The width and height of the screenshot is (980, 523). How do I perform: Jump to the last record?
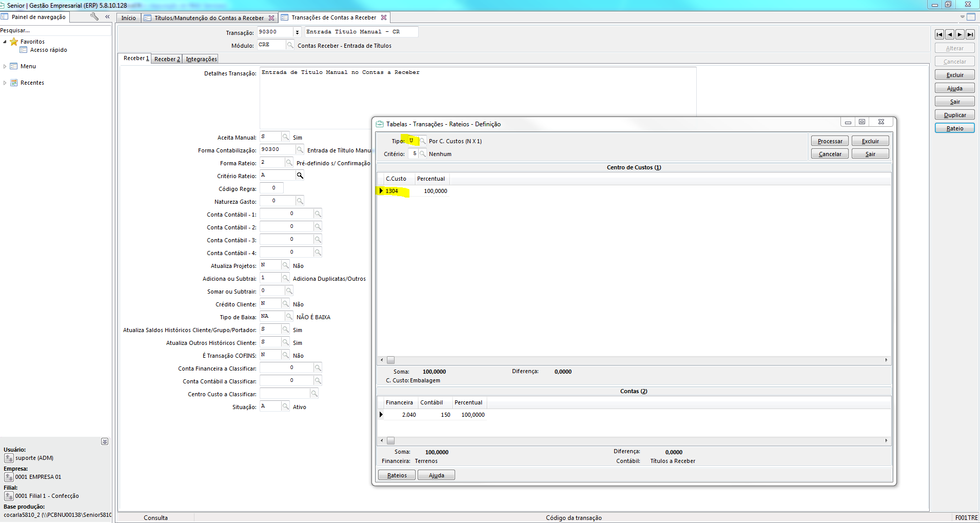[x=970, y=34]
